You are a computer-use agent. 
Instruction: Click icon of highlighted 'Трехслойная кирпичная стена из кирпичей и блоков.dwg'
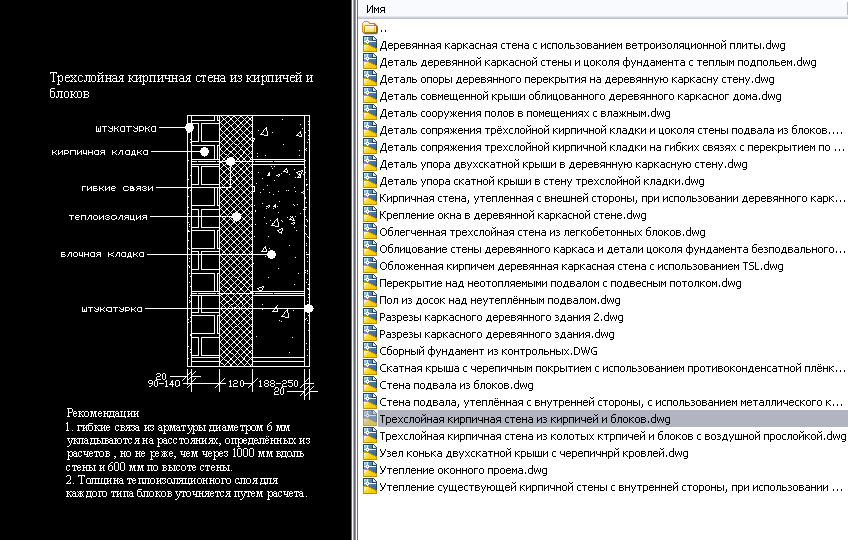click(370, 419)
